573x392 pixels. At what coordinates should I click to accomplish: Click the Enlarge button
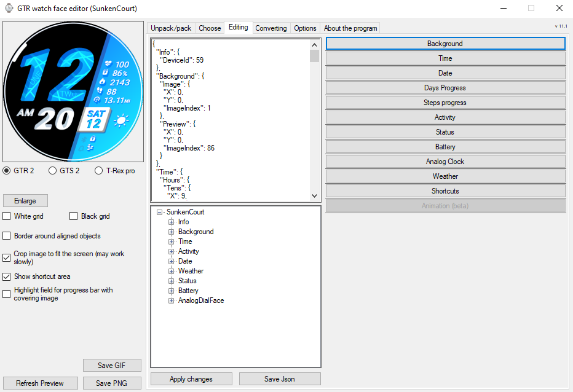[25, 200]
